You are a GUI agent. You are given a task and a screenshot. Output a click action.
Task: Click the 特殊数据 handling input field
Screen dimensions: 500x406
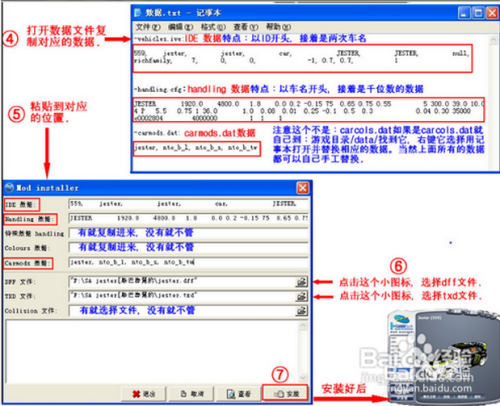tap(189, 233)
